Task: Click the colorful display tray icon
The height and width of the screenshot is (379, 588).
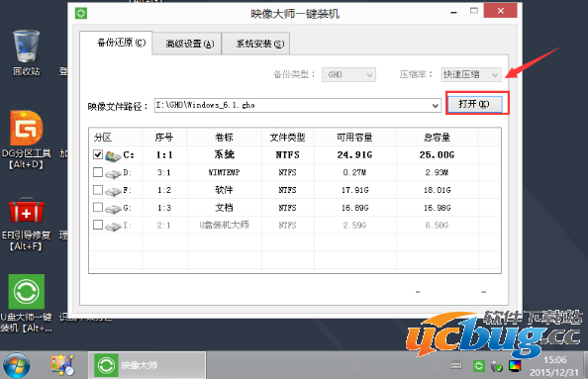Action: (515, 365)
